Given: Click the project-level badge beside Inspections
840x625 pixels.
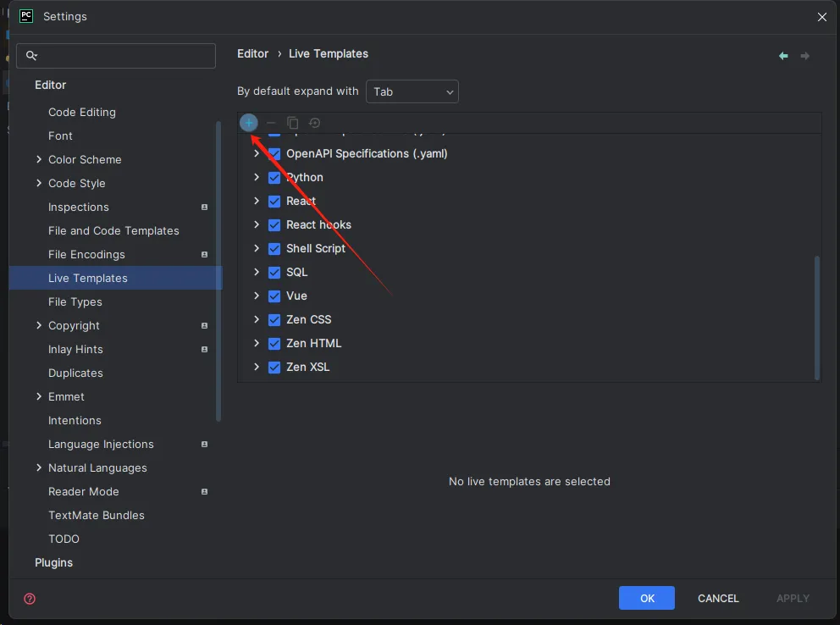Looking at the screenshot, I should tap(204, 207).
